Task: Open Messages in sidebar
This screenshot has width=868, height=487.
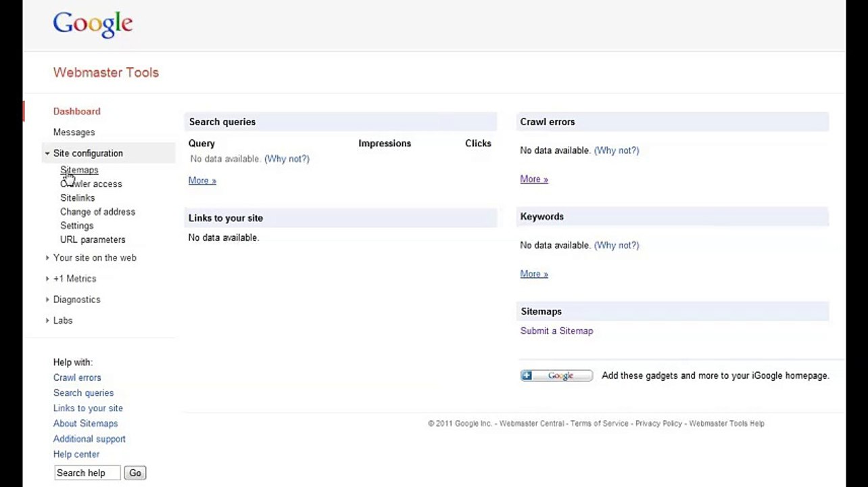Action: tap(74, 133)
